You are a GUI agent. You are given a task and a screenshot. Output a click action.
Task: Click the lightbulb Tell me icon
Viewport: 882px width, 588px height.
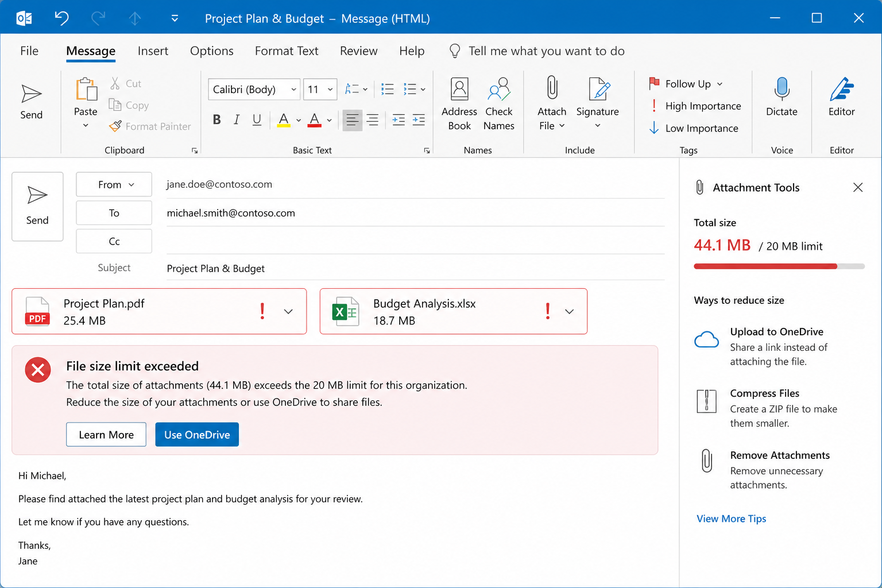pyautogui.click(x=455, y=51)
